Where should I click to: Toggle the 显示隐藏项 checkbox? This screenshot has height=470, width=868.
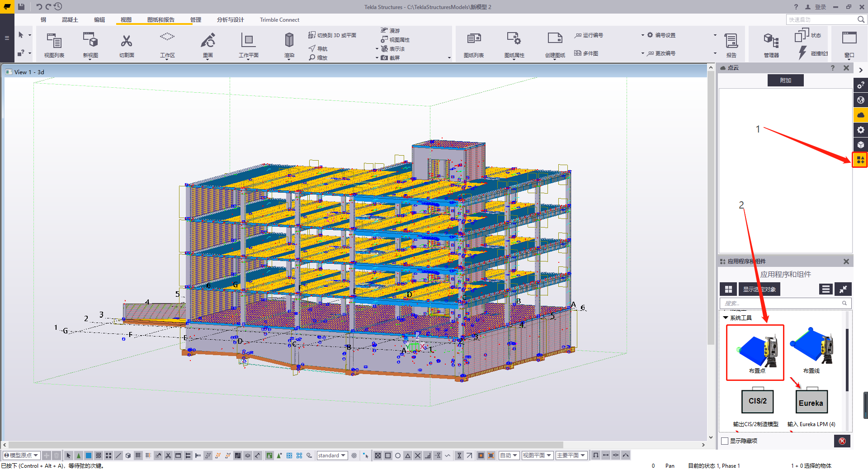click(x=725, y=441)
